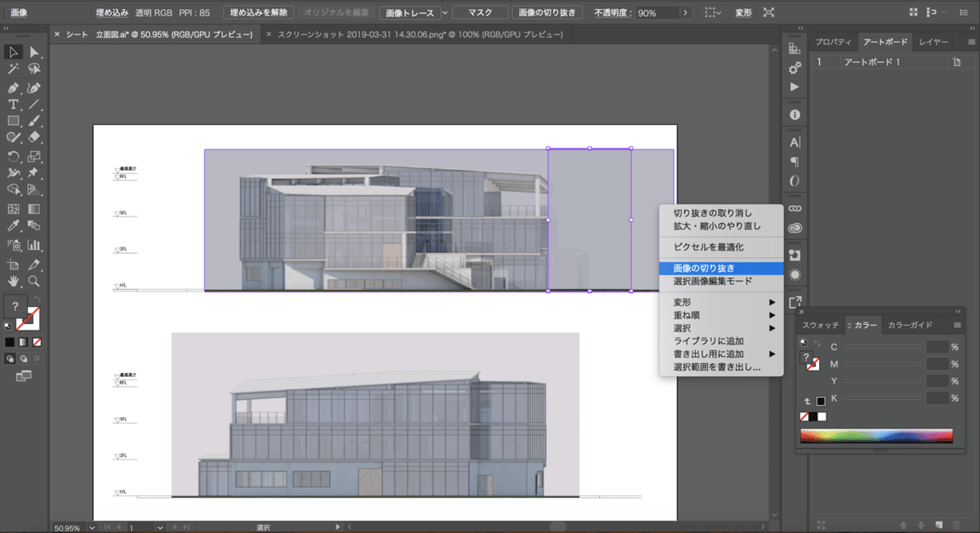The width and height of the screenshot is (980, 533).
Task: Select the Type tool
Action: (14, 104)
